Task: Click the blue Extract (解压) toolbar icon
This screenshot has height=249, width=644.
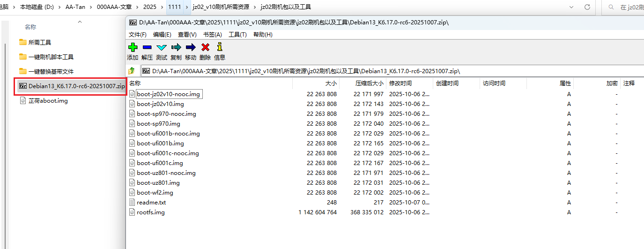Action: pos(147,47)
